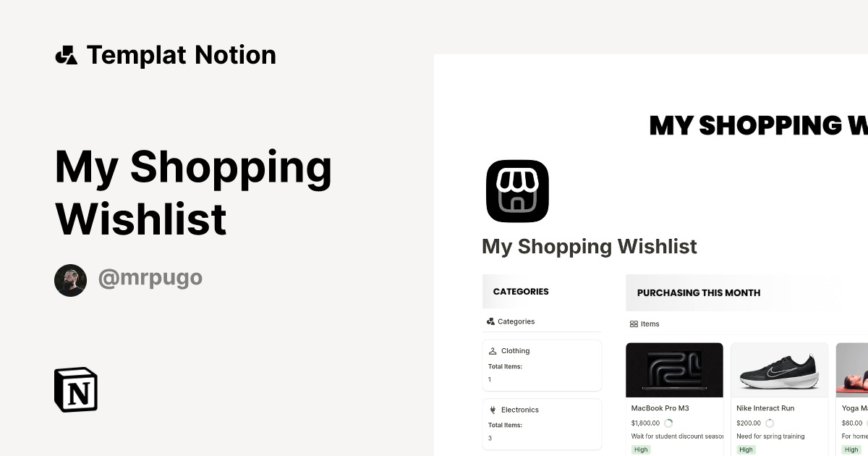Image resolution: width=868 pixels, height=456 pixels.
Task: Click the Notion logo in the bottom left
Action: (x=75, y=389)
